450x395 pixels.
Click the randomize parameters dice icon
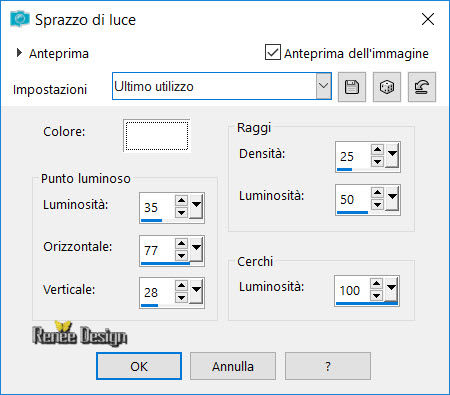[387, 87]
